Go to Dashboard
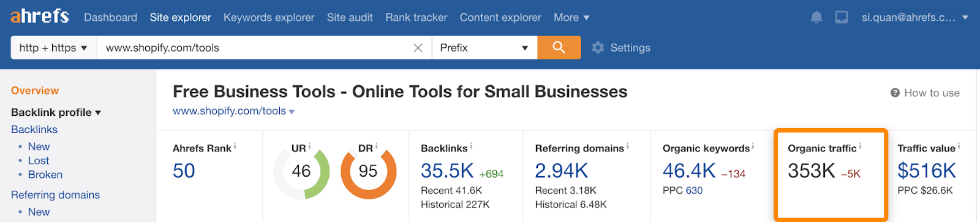The width and height of the screenshot is (980, 222). pos(110,17)
